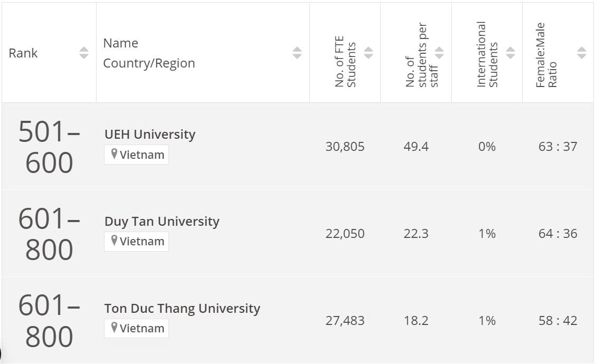Screen dimensions: 596x364
Task: Click the Rank column header
Action: 23,53
